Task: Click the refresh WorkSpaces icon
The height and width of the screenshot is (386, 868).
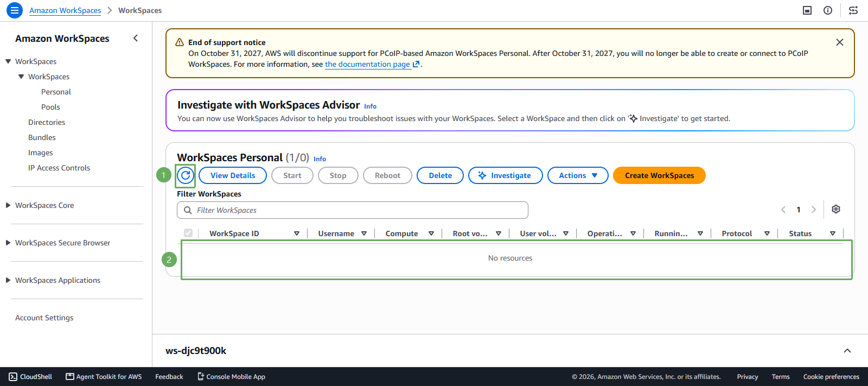Action: click(x=186, y=175)
